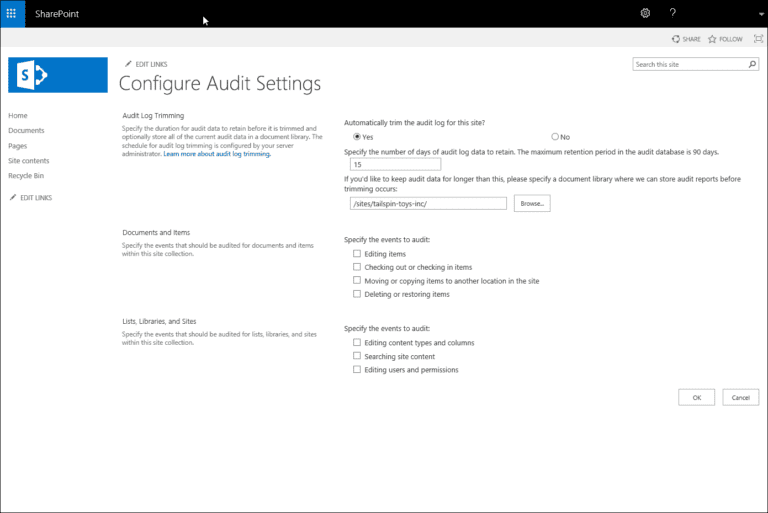Open the help question mark
Image resolution: width=768 pixels, height=513 pixels.
coord(672,13)
